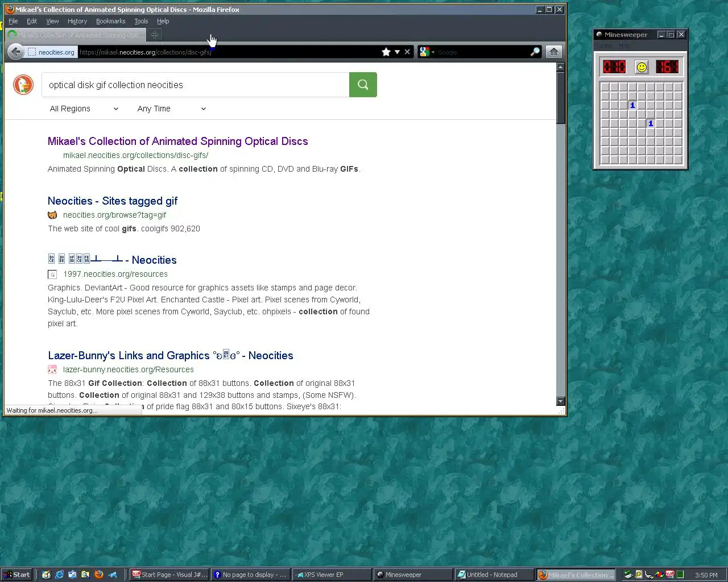This screenshot has height=582, width=728.
Task: Click the clock showing 3:50 PM
Action: [x=706, y=575]
